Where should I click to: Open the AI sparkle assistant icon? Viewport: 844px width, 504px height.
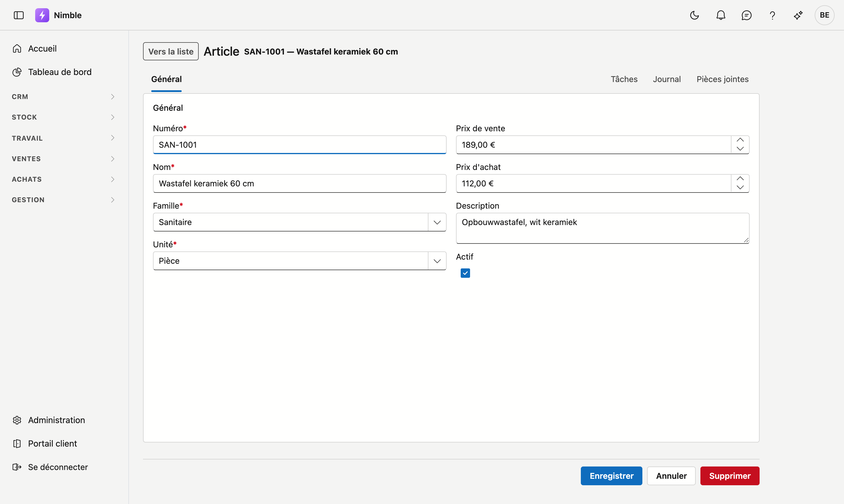798,15
